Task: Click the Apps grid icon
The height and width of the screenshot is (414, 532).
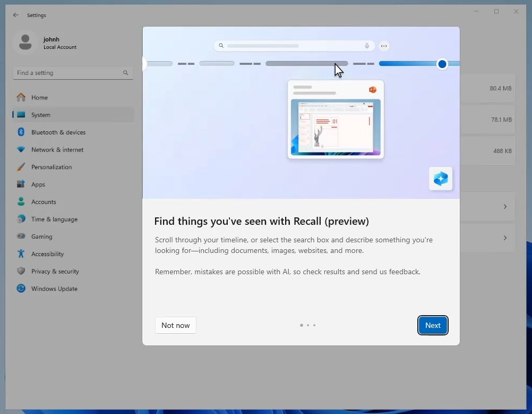Action: [x=21, y=184]
